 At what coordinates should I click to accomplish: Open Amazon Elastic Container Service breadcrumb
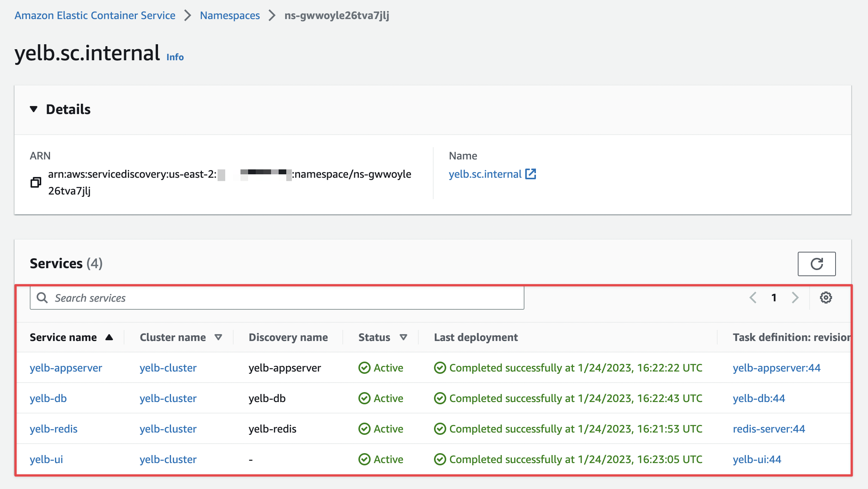pos(95,15)
